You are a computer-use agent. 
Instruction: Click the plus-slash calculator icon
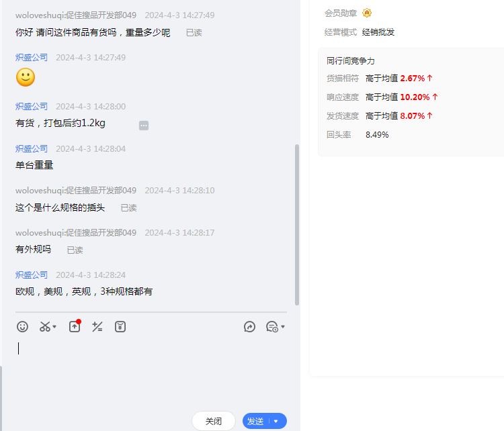click(97, 327)
